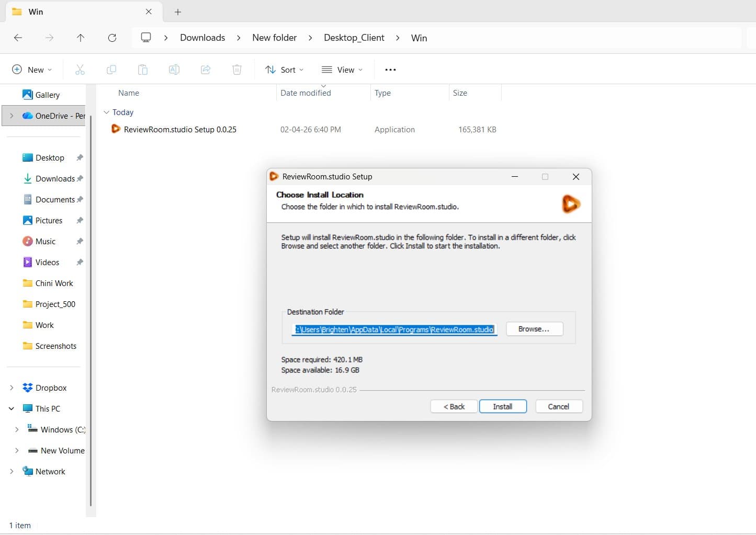
Task: Open the Screenshots folder in sidebar
Action: pyautogui.click(x=50, y=346)
